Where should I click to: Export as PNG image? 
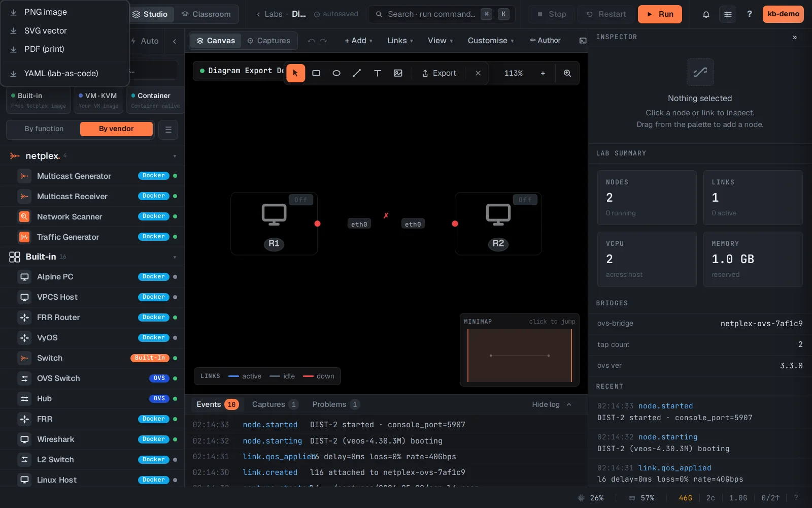coord(64,12)
